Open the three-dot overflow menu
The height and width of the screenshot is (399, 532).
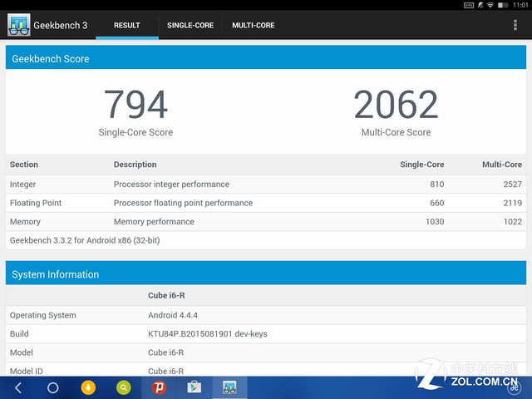tap(515, 25)
